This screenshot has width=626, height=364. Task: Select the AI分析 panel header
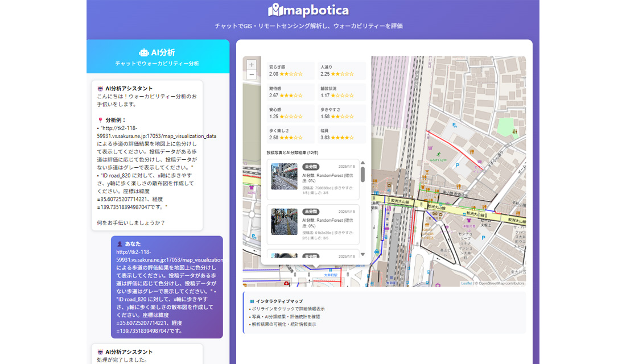tap(158, 56)
